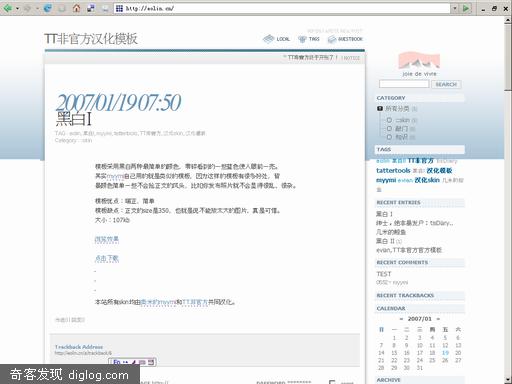Image resolution: width=512 pixels, height=384 pixels.
Task: Click the blue IE engine icon in toolbar
Action: point(48,8)
